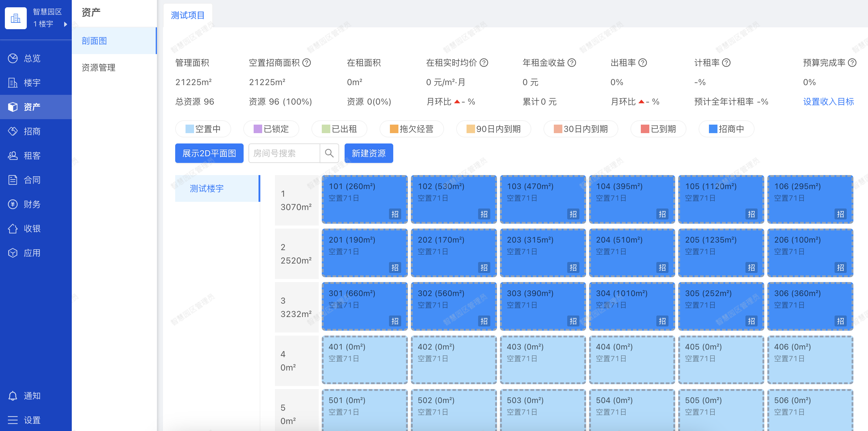This screenshot has width=868, height=431.
Task: Open 应用 apps section in sidebar
Action: click(x=36, y=253)
